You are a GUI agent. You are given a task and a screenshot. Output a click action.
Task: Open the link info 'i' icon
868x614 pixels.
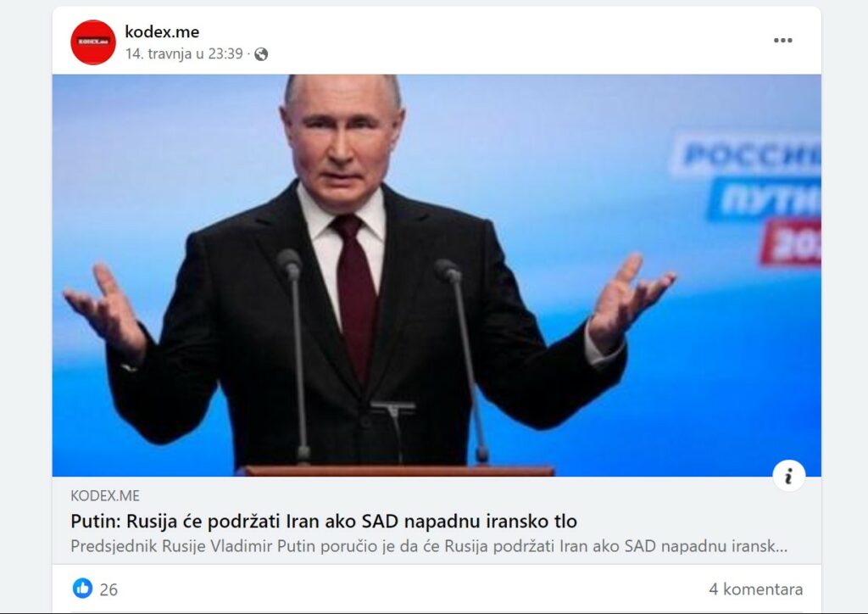pyautogui.click(x=788, y=475)
